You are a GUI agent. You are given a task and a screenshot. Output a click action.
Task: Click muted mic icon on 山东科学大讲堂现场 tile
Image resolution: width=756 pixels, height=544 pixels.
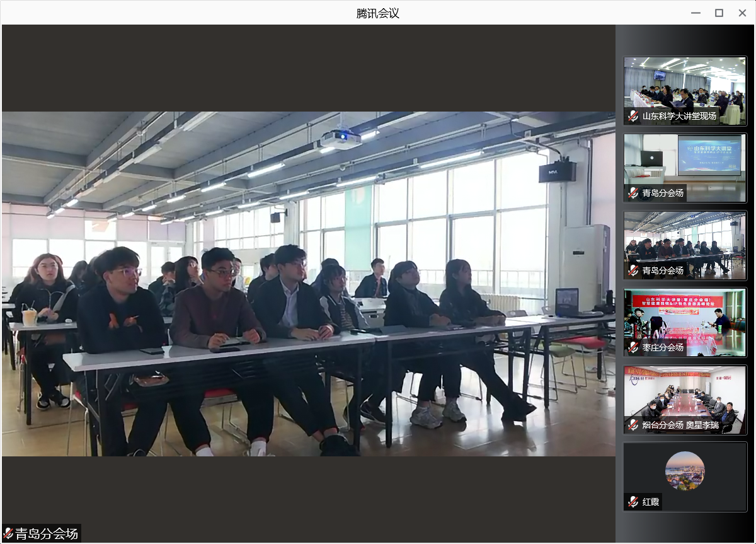633,116
